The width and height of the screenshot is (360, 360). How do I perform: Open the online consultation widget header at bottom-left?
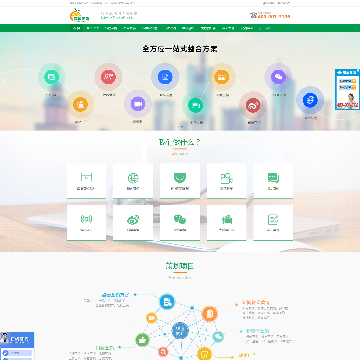click(x=17, y=340)
